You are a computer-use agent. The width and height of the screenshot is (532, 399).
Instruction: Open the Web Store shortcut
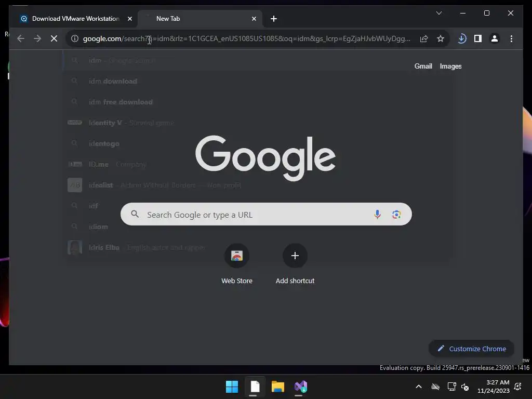click(237, 263)
